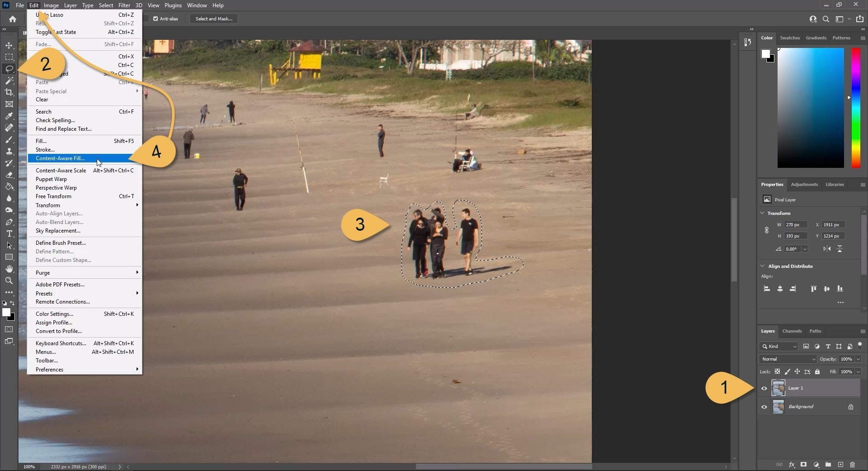The width and height of the screenshot is (868, 471).
Task: Click the create new layer icon
Action: [x=840, y=465]
